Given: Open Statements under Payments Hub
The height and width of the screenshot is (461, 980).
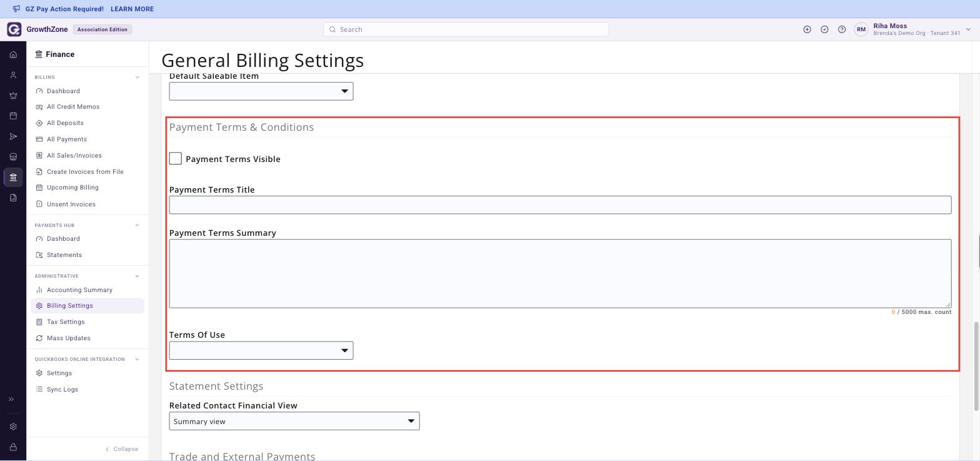Looking at the screenshot, I should coord(64,255).
